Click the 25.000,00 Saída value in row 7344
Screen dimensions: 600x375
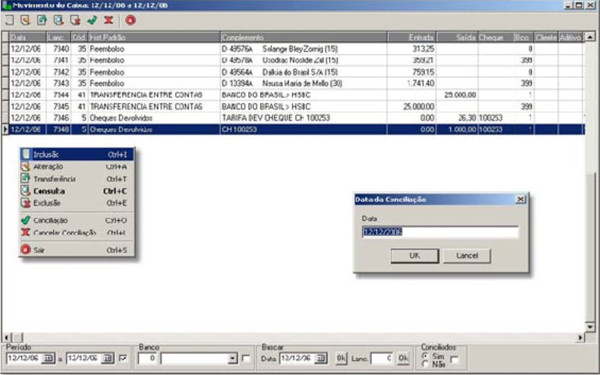460,95
